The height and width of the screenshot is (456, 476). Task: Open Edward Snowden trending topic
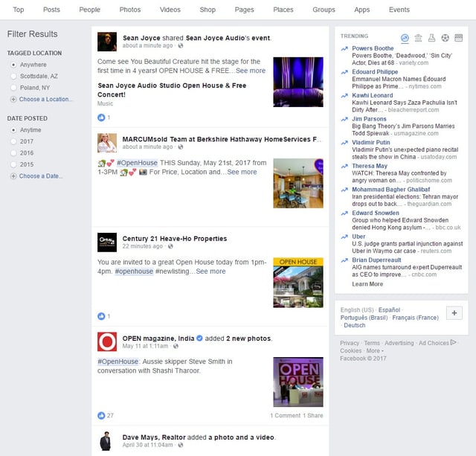(376, 213)
